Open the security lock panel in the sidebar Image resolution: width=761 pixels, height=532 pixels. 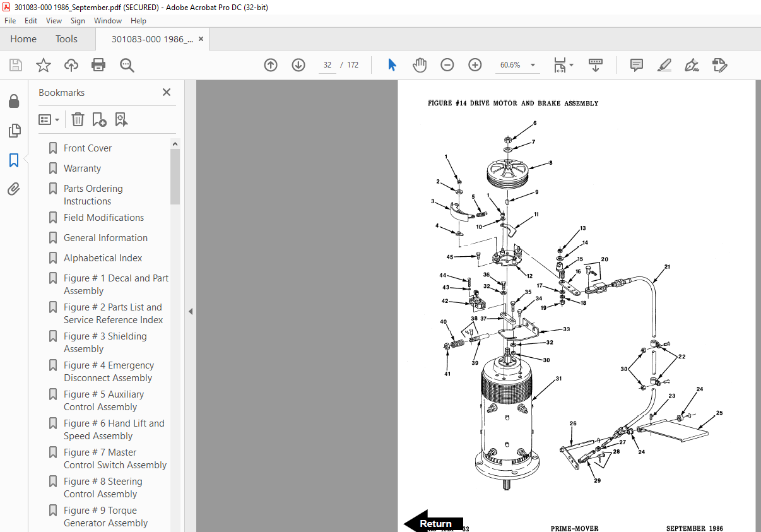coord(14,101)
